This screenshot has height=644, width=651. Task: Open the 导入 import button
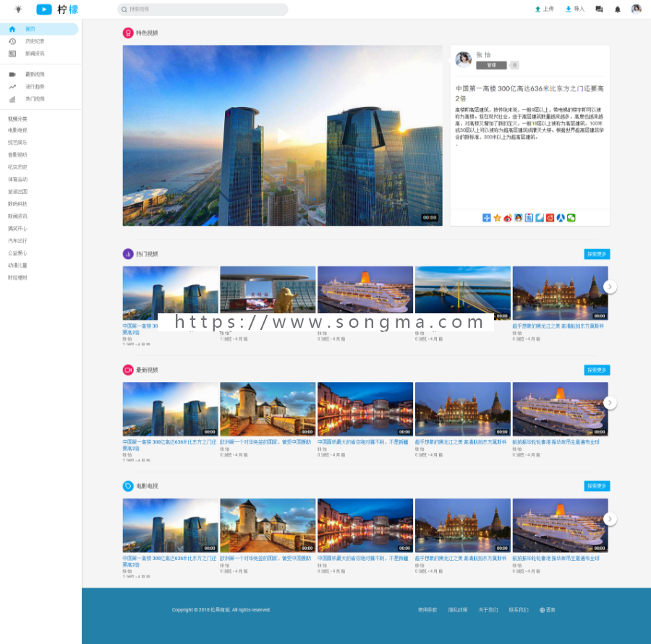[x=575, y=9]
